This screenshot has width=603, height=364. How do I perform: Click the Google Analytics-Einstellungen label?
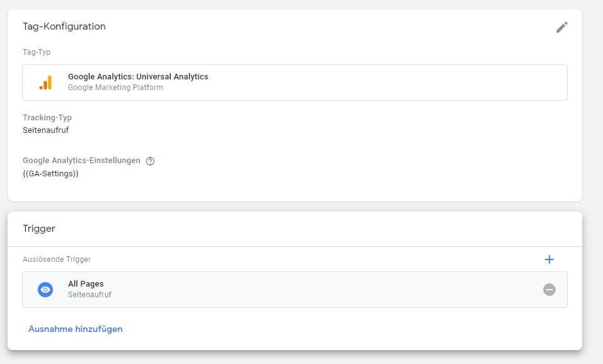(x=81, y=161)
